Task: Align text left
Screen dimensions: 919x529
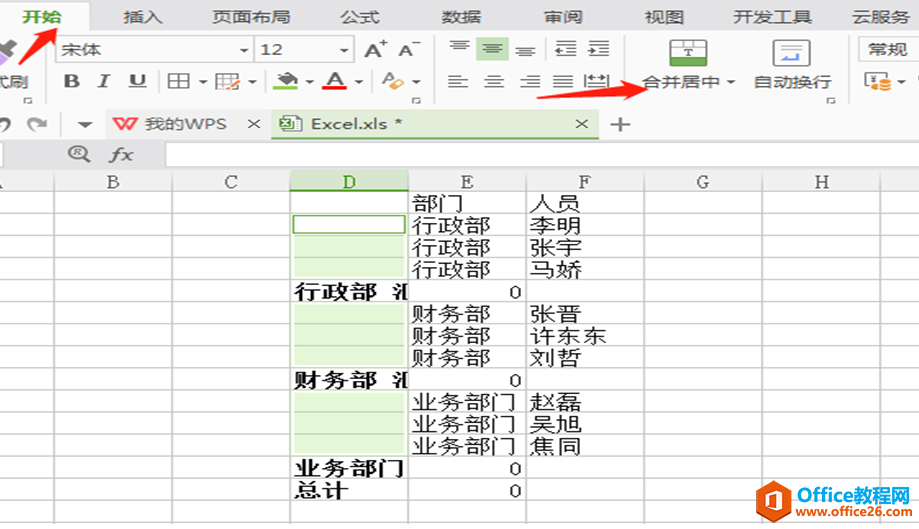Action: click(458, 81)
